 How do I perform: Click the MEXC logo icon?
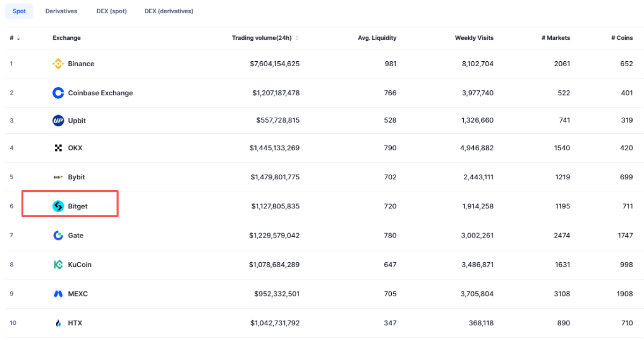[x=58, y=294]
